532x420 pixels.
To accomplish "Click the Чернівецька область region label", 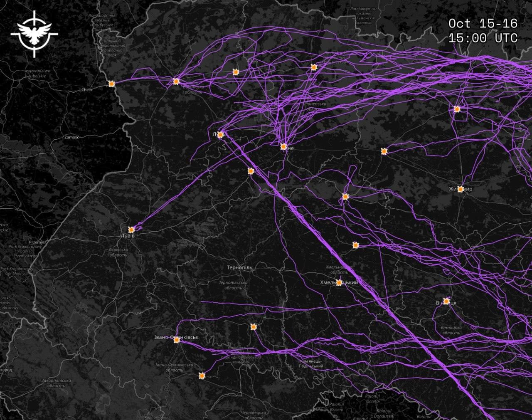I will (253, 415).
